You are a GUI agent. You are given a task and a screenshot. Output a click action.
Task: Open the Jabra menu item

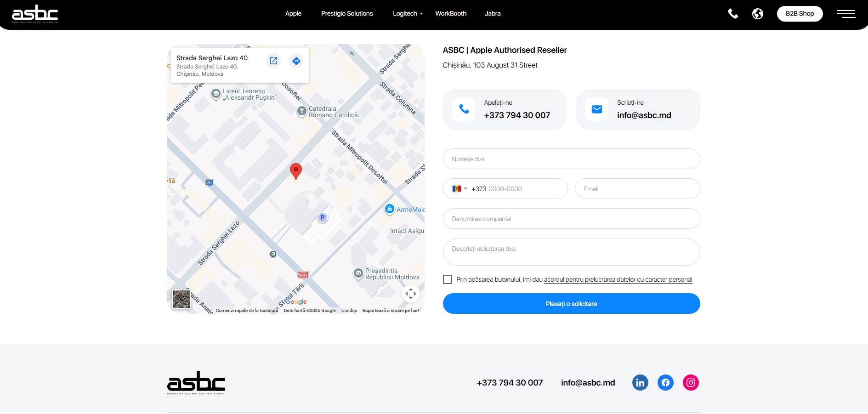coord(493,14)
